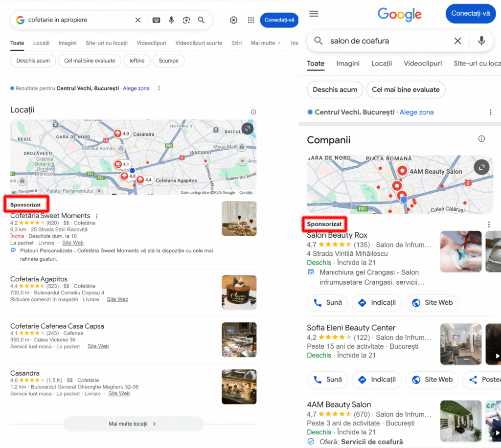Clear the 'salon de coafura' search text
501x448 pixels.
(x=457, y=41)
